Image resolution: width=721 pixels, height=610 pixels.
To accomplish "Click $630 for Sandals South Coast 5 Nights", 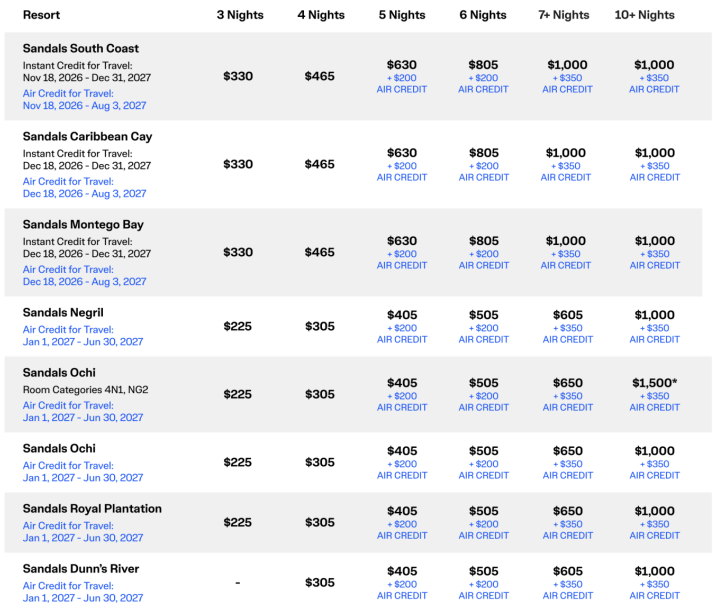I will pyautogui.click(x=402, y=65).
